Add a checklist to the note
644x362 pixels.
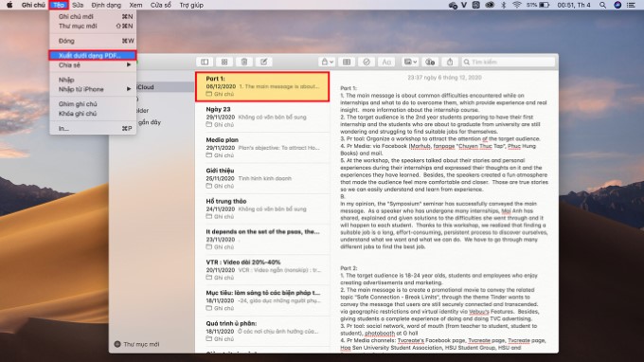(x=367, y=62)
